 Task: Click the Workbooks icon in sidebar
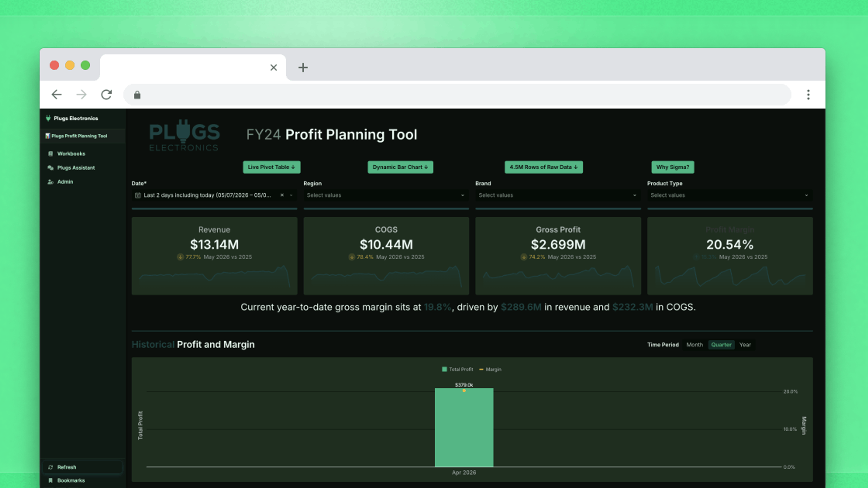point(51,154)
